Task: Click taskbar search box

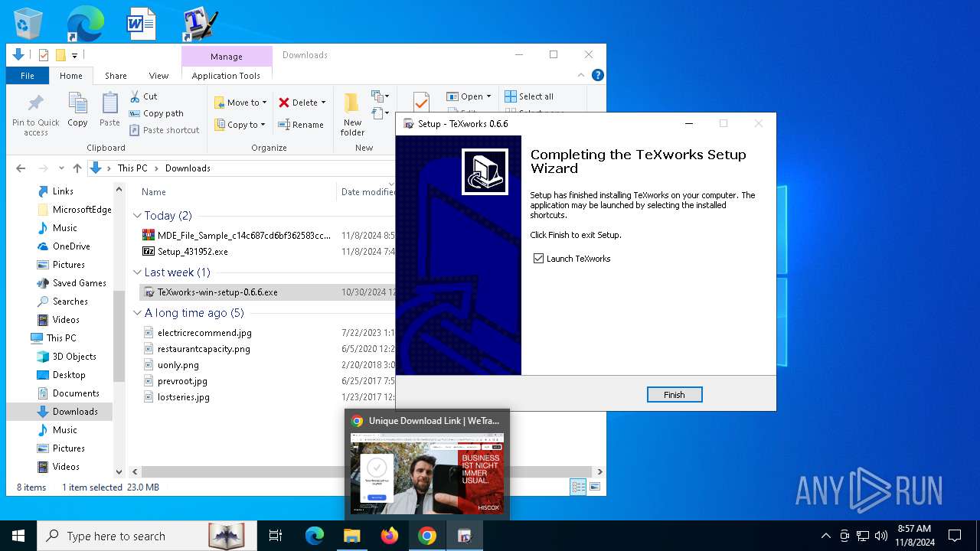Action: (145, 536)
